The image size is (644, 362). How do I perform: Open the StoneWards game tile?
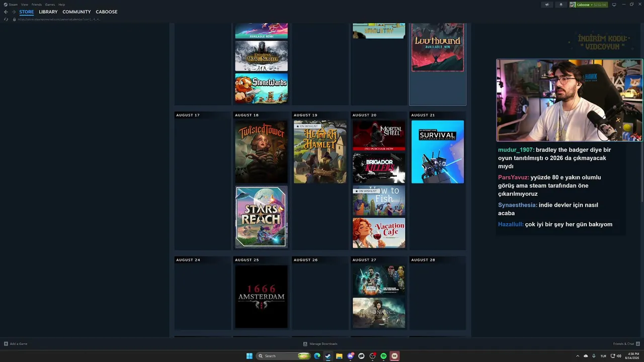(261, 88)
